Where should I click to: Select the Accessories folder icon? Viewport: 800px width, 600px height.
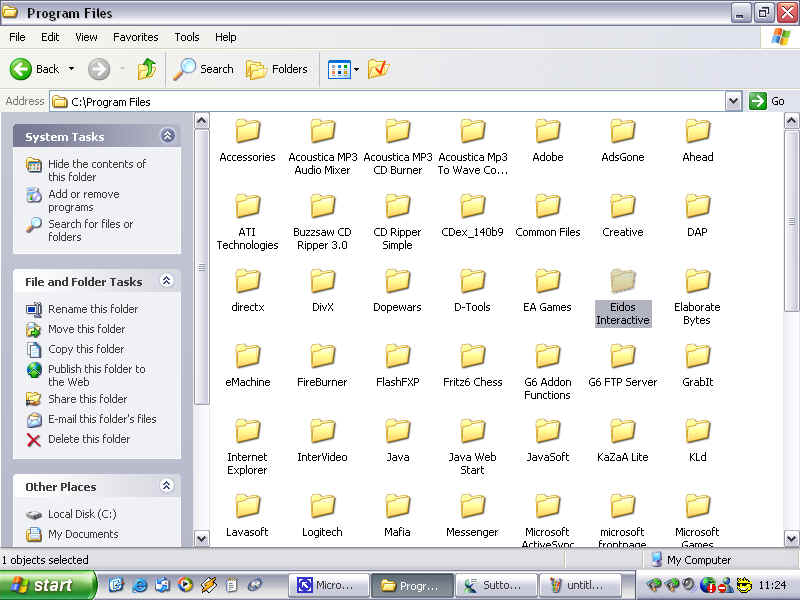pyautogui.click(x=247, y=131)
